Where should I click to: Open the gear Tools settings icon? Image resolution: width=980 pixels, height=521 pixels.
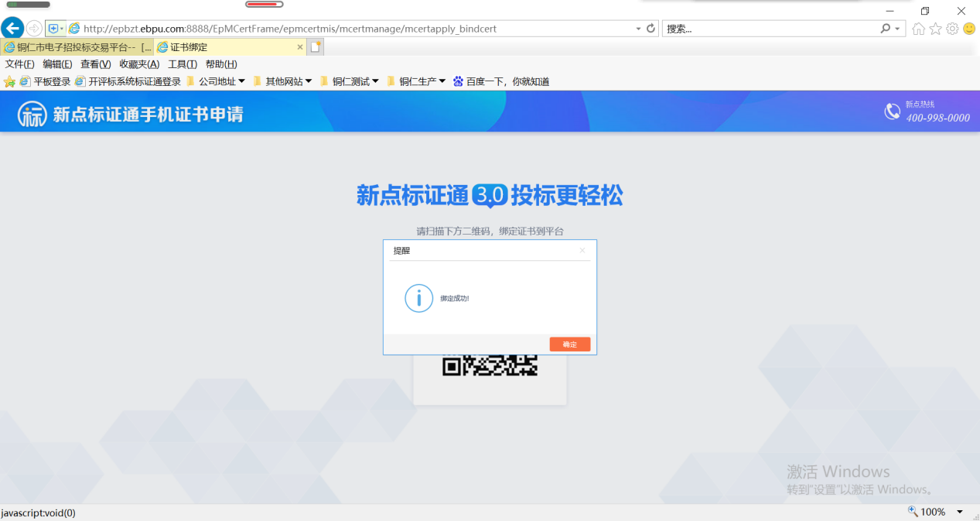(952, 29)
